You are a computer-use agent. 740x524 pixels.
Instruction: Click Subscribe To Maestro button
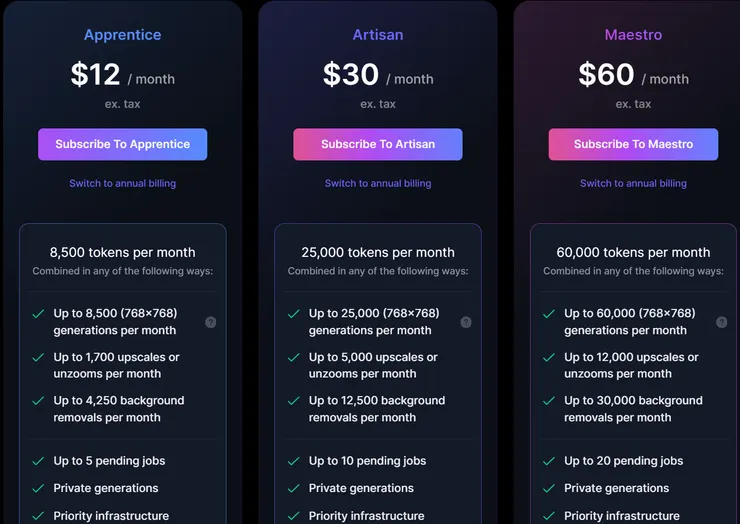[633, 144]
